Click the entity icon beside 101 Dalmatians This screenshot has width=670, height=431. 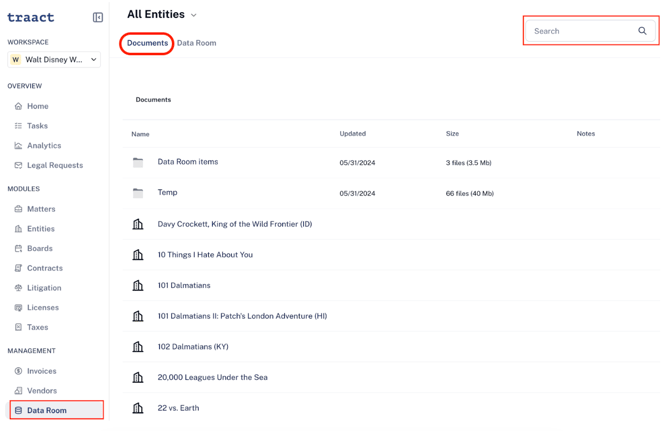(138, 285)
